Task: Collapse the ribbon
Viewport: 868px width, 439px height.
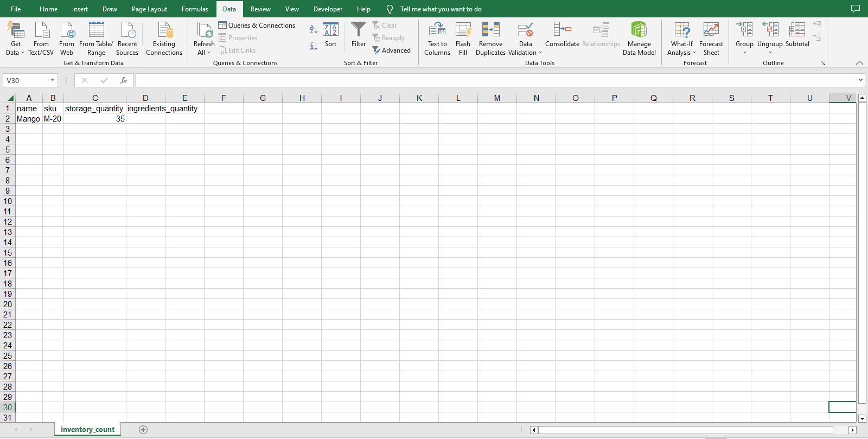Action: [859, 63]
